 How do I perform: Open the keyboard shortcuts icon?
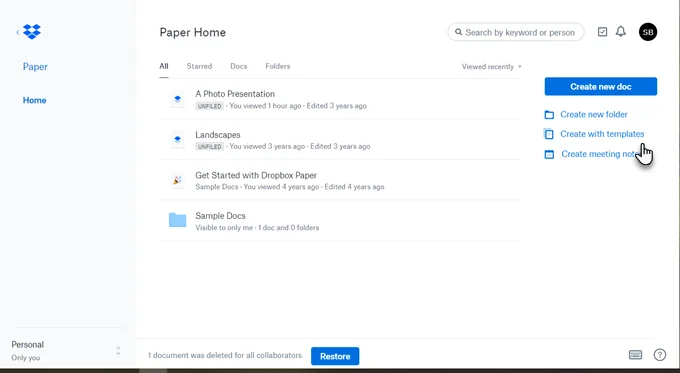(x=635, y=355)
